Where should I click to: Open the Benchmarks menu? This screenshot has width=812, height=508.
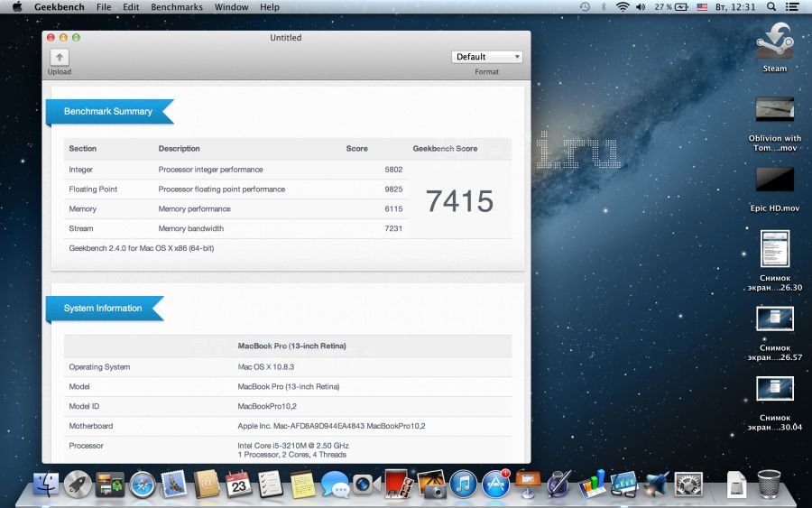(x=175, y=7)
